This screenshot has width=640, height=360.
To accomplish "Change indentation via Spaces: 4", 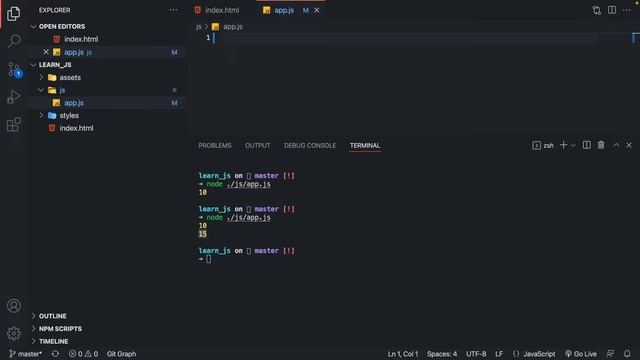I will pyautogui.click(x=442, y=354).
